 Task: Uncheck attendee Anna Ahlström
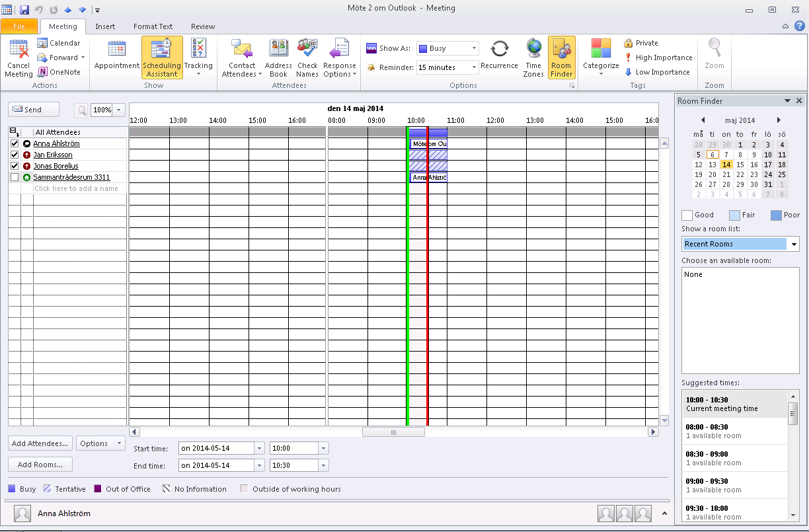tap(15, 143)
